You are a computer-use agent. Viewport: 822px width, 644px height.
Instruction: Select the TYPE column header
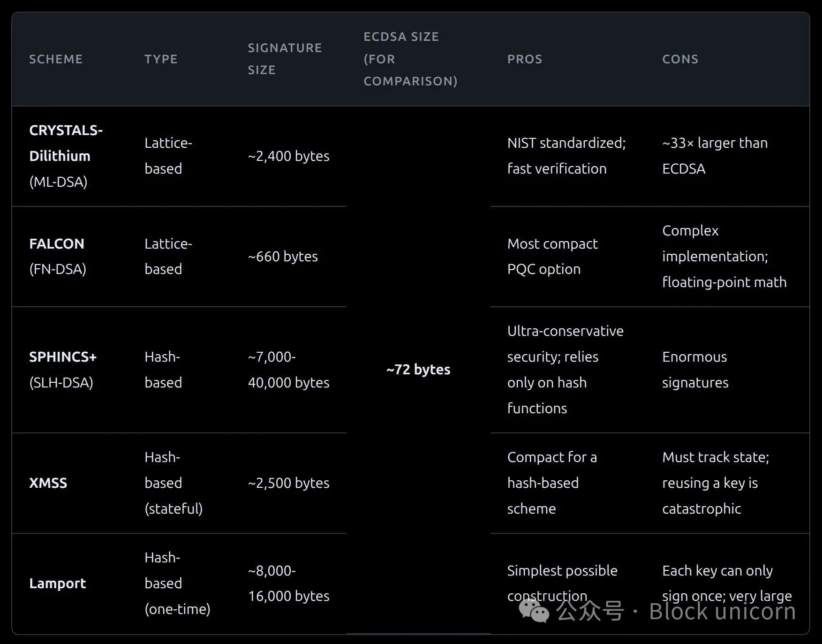click(161, 59)
